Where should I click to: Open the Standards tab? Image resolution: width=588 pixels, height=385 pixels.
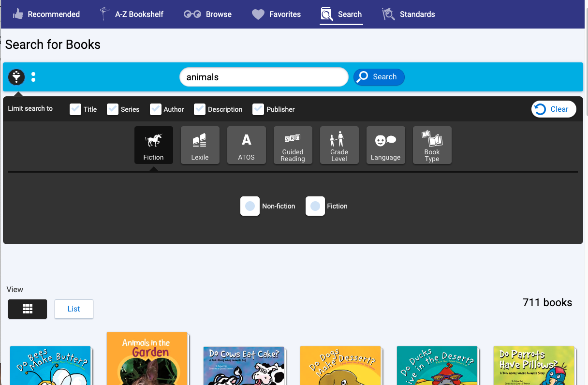[409, 14]
